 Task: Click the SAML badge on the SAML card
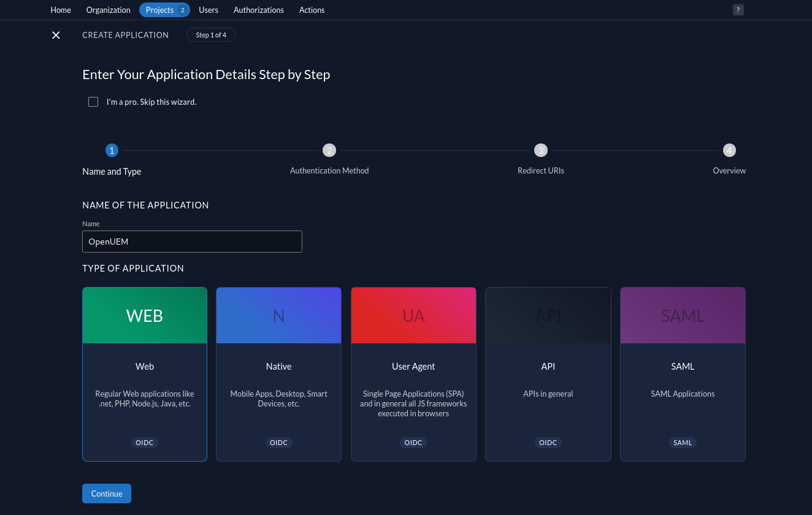point(683,442)
